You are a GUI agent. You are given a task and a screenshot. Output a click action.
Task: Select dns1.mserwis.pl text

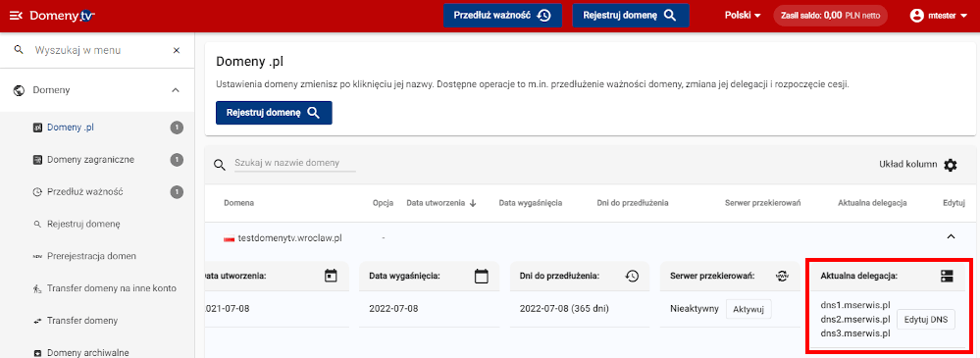[x=855, y=305]
